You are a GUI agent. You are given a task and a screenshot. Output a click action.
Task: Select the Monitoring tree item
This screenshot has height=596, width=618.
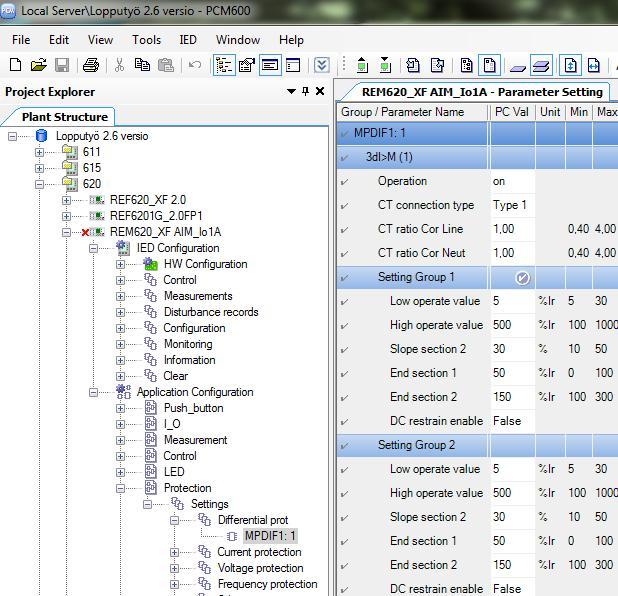point(188,344)
